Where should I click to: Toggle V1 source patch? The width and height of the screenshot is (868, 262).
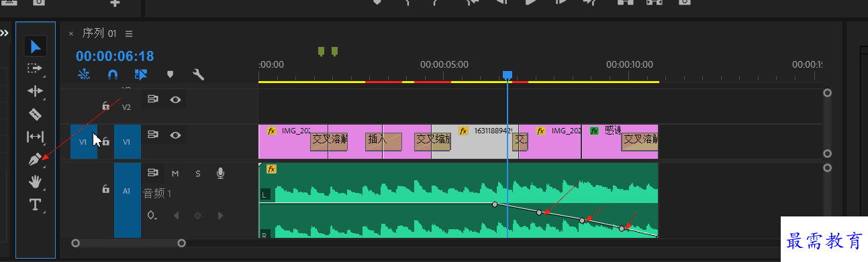point(84,142)
